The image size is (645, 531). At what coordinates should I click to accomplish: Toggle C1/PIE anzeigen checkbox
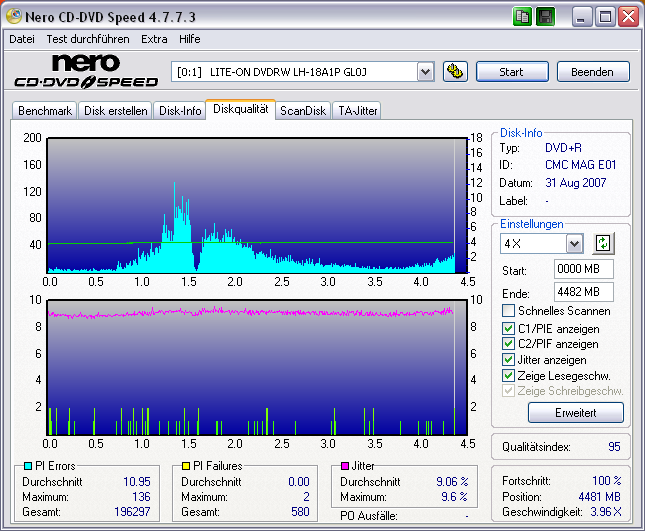click(508, 328)
